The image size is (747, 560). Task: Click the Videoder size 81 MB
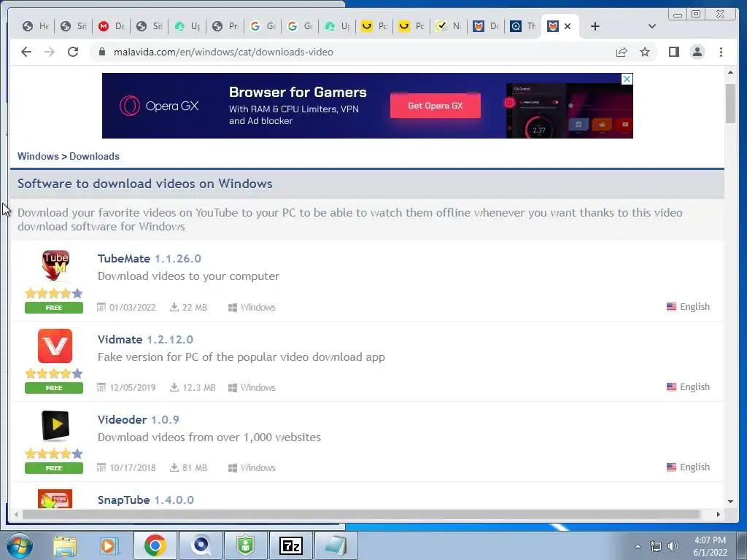click(189, 467)
